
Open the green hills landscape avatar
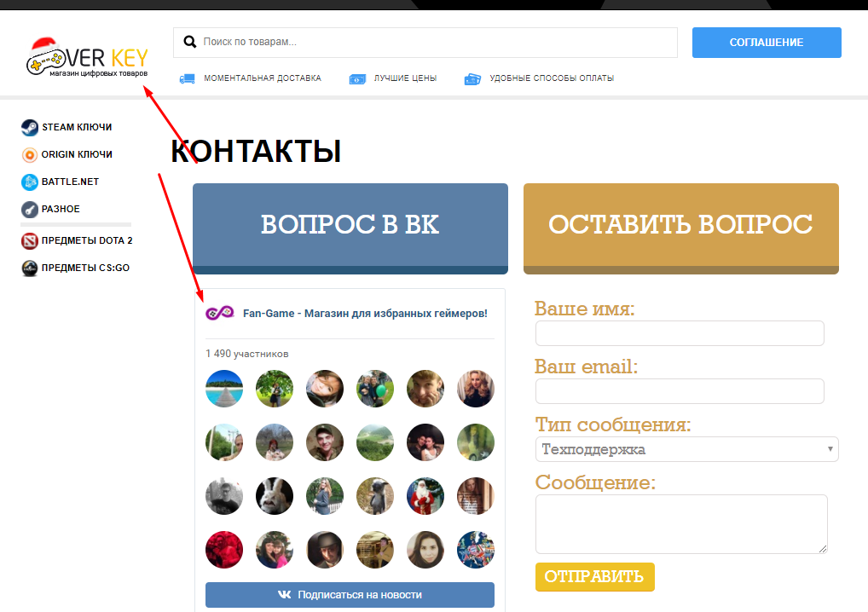[x=375, y=442]
